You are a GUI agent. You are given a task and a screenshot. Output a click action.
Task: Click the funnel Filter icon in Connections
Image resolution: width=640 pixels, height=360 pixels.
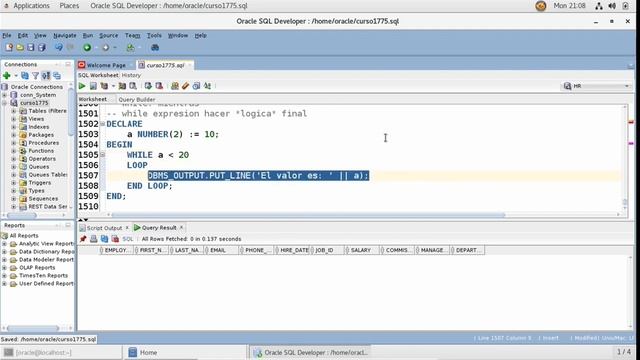click(x=36, y=76)
